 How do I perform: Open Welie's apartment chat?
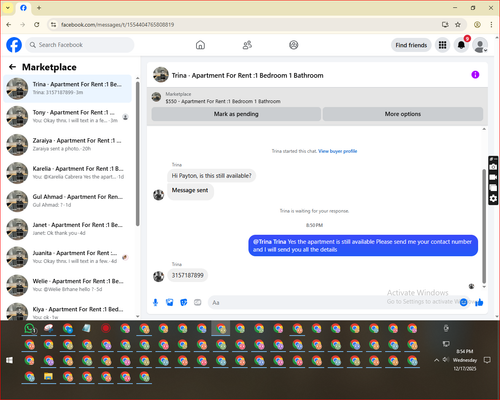point(68,285)
